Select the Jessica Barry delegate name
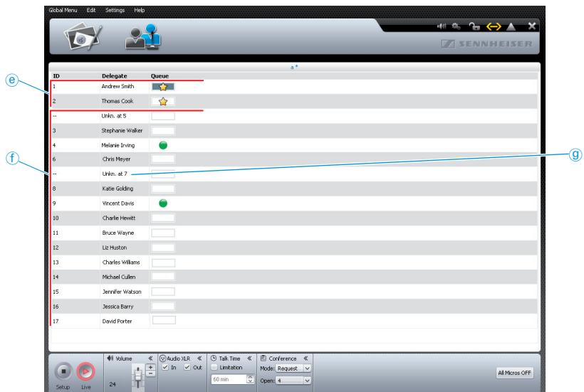The width and height of the screenshot is (584, 392). (118, 307)
